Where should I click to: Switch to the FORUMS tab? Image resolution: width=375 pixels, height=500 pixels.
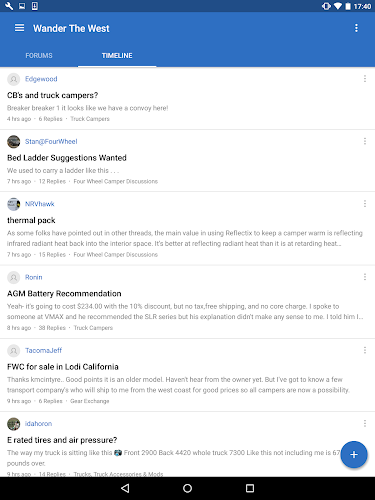click(39, 56)
